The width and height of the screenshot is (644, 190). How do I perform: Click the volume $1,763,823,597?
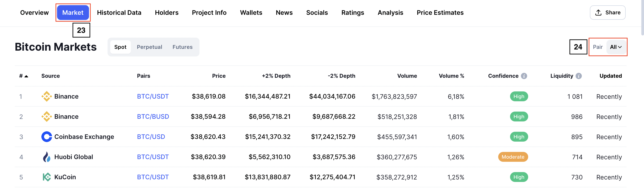[x=394, y=97]
